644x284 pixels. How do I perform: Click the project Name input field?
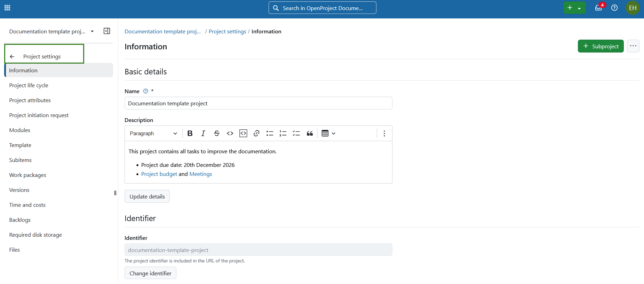pos(258,103)
